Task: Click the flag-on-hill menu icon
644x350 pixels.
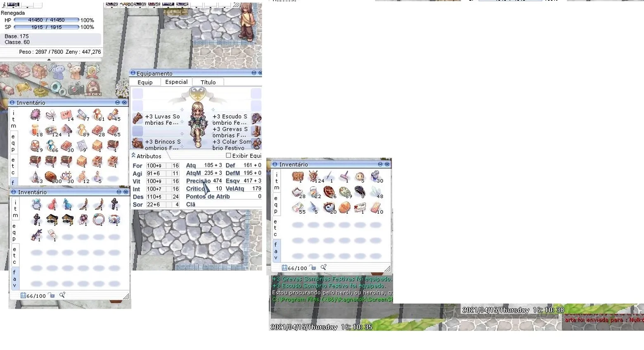Action: tap(40, 89)
